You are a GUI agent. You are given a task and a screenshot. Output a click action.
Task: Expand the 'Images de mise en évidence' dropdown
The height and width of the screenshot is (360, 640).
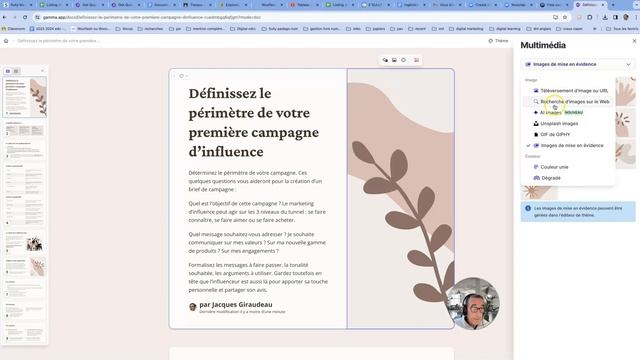pos(578,64)
